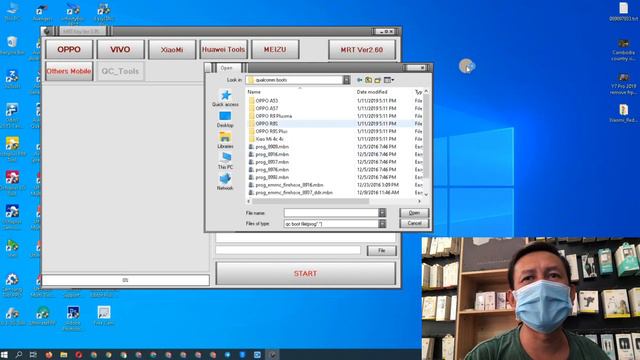Screen dimensions: 640x360
Task: Switch to the OPPO tab in MRT
Action: click(69, 49)
